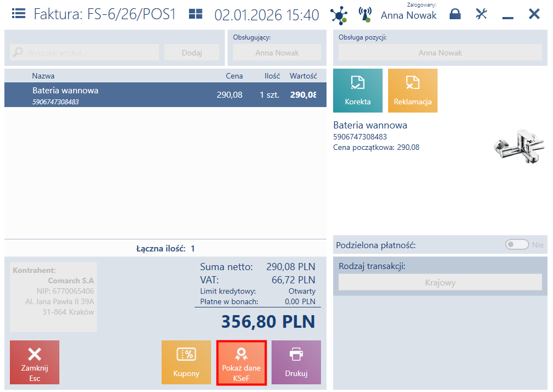Click the 1 szt. quantity cell
Image resolution: width=553 pixels, height=392 pixels.
[x=269, y=95]
